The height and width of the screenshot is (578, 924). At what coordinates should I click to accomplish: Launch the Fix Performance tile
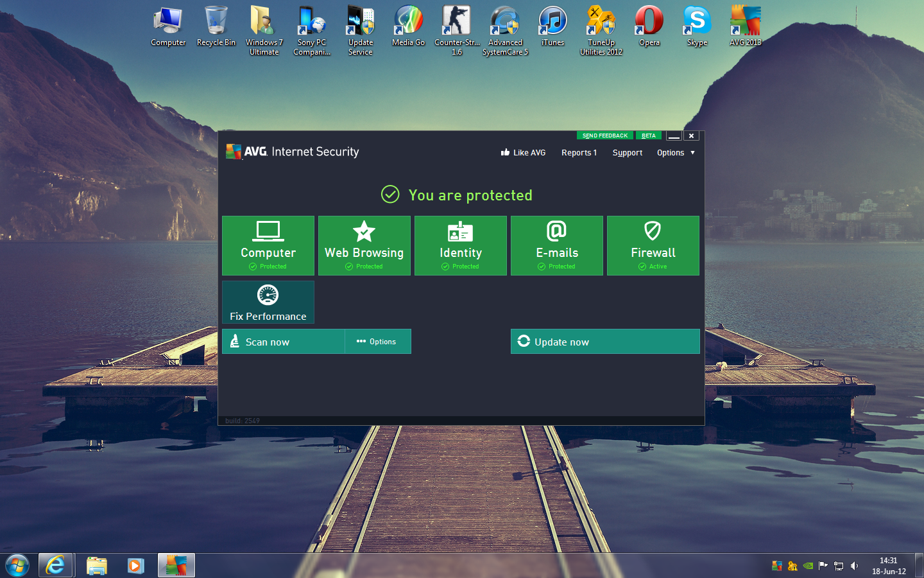(x=268, y=302)
